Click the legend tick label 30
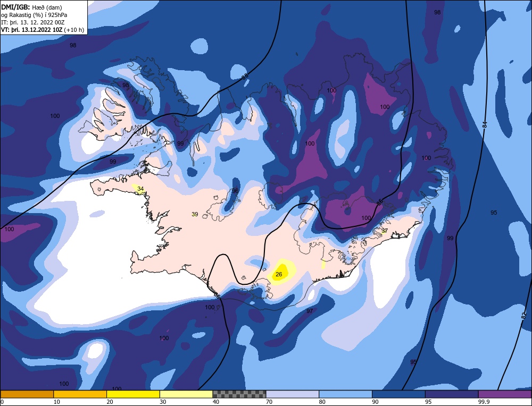Image resolution: width=532 pixels, height=406 pixels. click(163, 402)
